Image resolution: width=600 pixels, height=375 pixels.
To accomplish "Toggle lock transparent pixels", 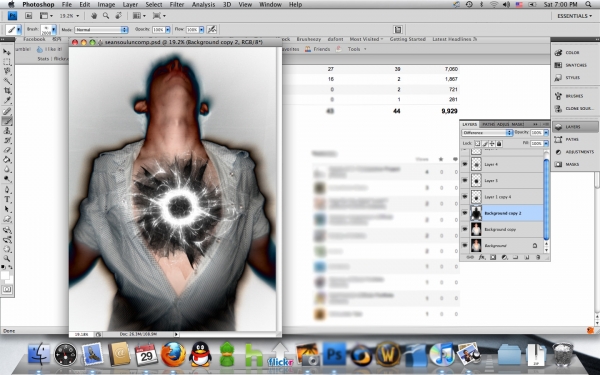I will click(x=478, y=143).
